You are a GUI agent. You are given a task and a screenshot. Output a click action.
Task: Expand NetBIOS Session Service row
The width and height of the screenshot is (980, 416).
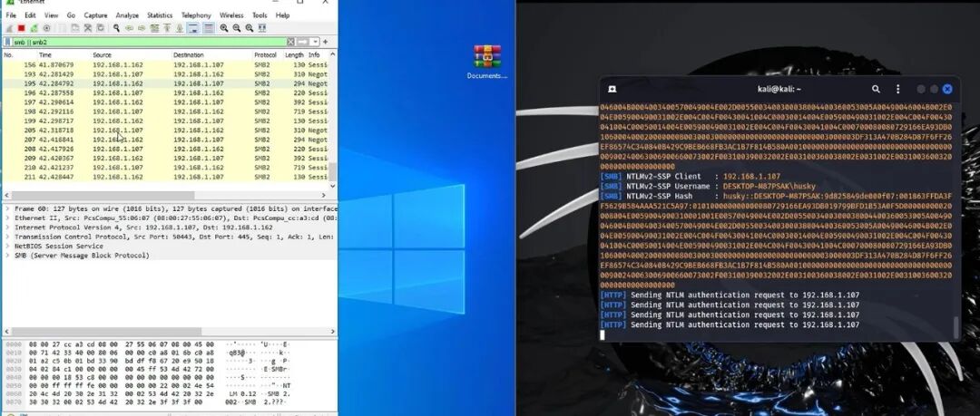tap(7, 247)
